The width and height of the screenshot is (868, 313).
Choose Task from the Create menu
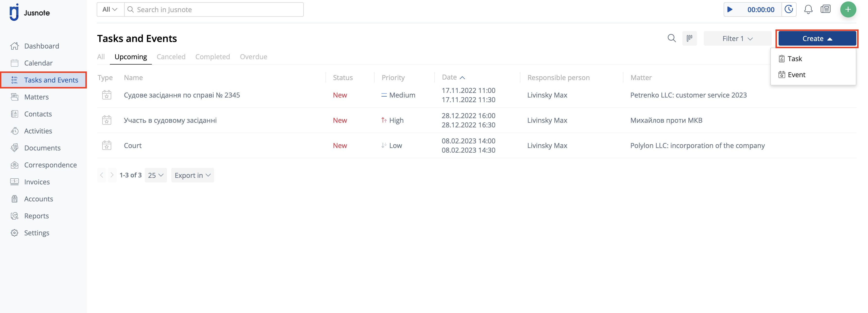click(x=790, y=58)
